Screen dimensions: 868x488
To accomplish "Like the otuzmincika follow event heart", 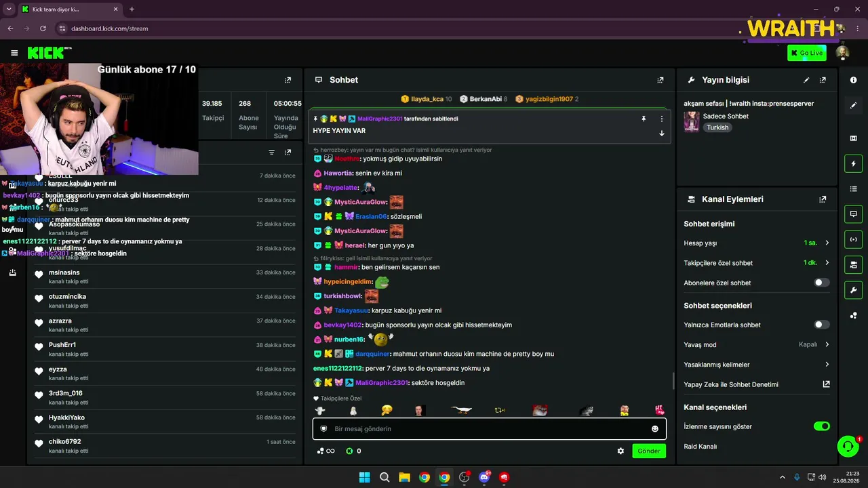I will [39, 300].
